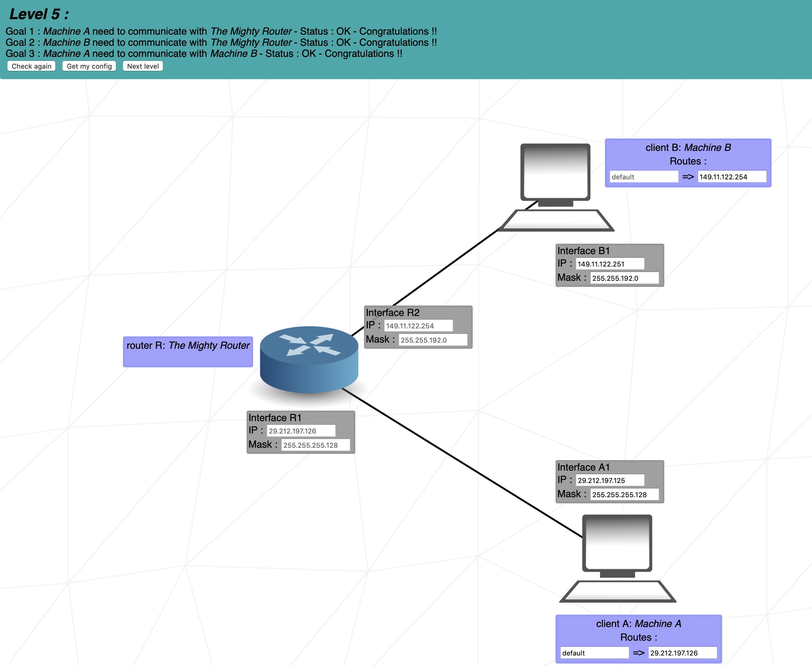
Task: Click The Mighty Router icon
Action: point(309,360)
